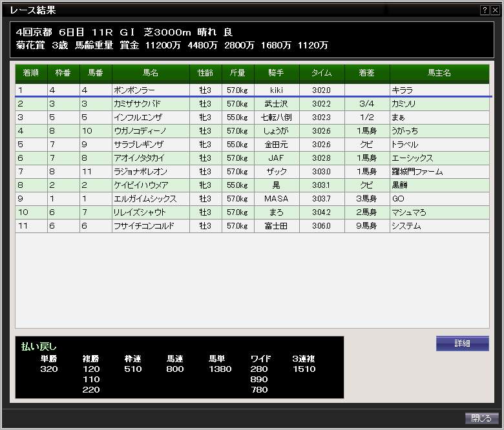Sort by 着順 column header
This screenshot has width=504, height=430.
31,73
